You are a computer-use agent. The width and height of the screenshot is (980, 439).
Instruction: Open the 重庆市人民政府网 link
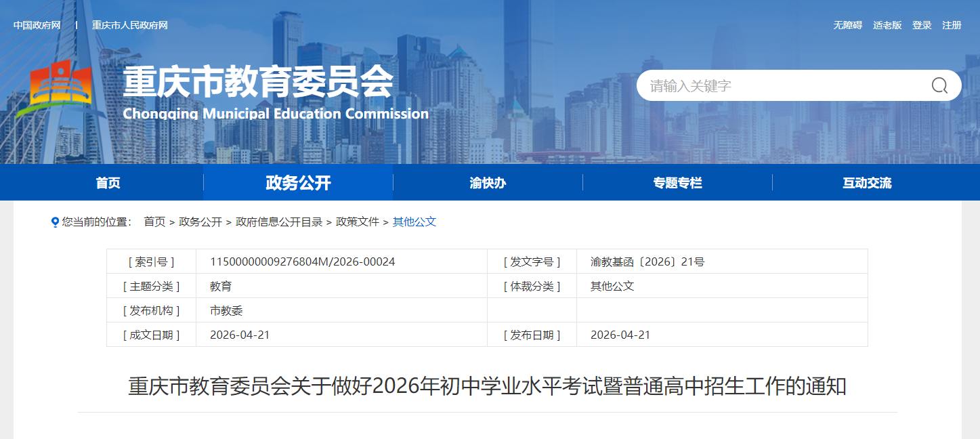click(x=130, y=25)
